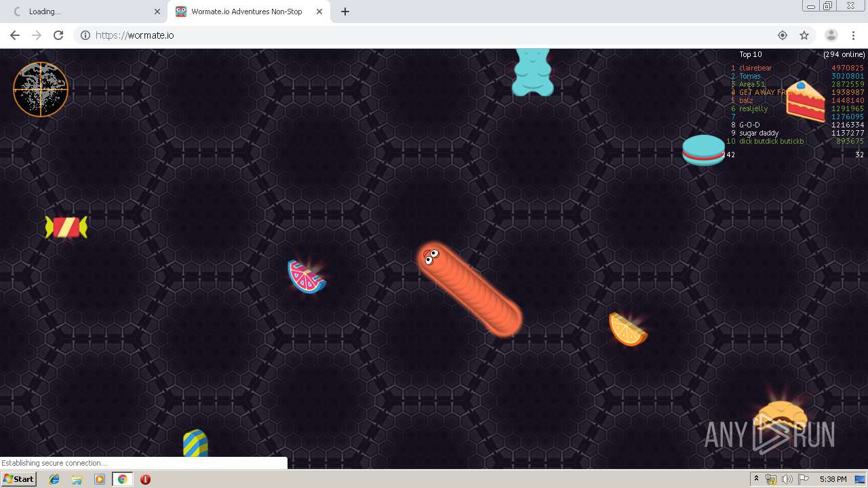The height and width of the screenshot is (488, 868).
Task: Open Windows Explorer from the taskbar
Action: tap(77, 479)
